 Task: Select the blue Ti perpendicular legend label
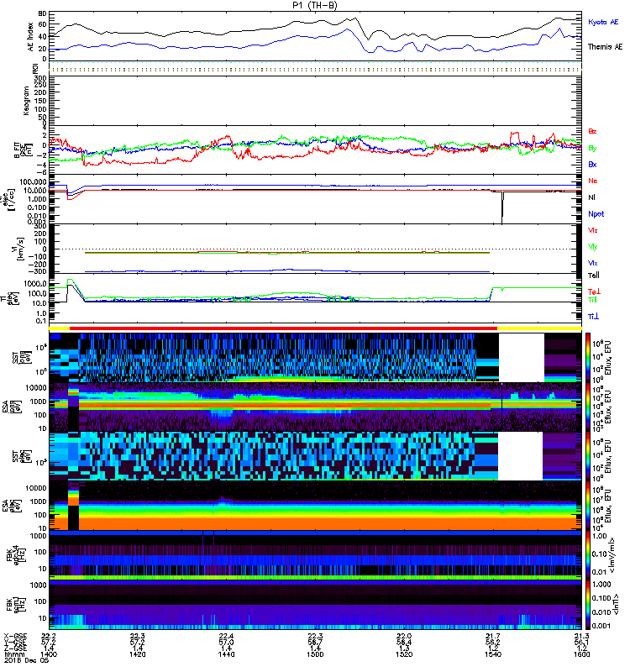click(x=593, y=317)
